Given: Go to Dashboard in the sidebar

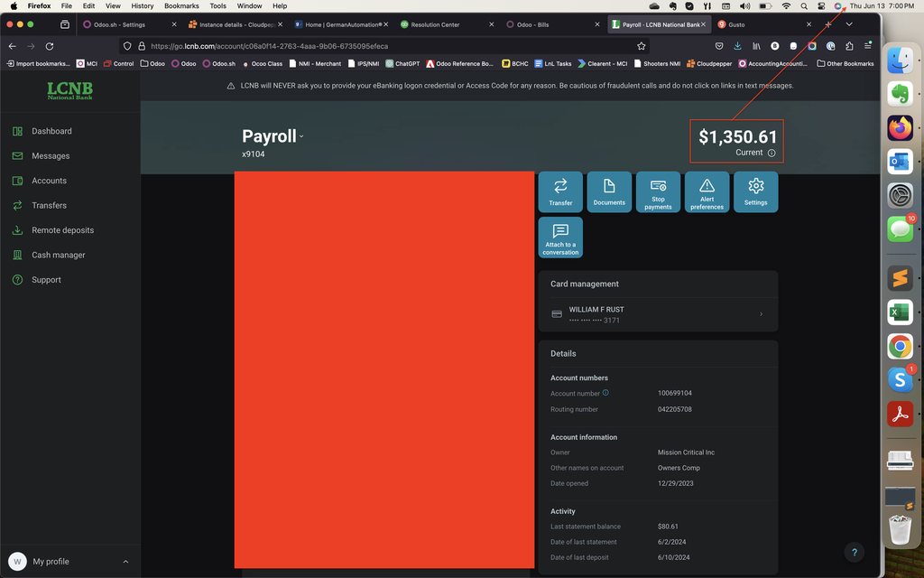Looking at the screenshot, I should (51, 131).
